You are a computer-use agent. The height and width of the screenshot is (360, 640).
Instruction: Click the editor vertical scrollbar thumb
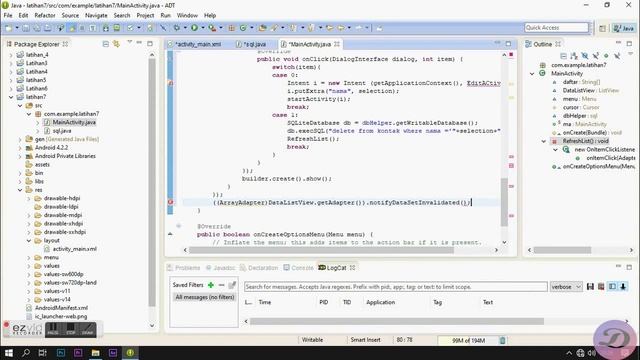point(504,202)
